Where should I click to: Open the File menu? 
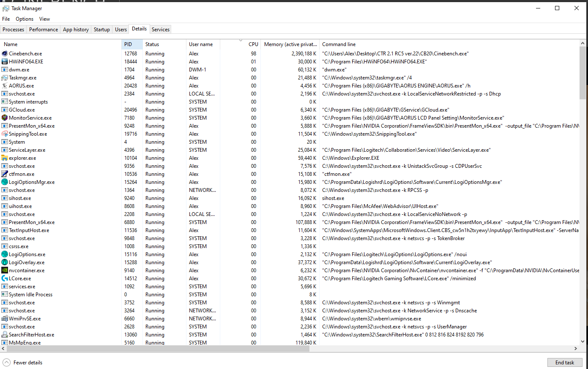6,19
